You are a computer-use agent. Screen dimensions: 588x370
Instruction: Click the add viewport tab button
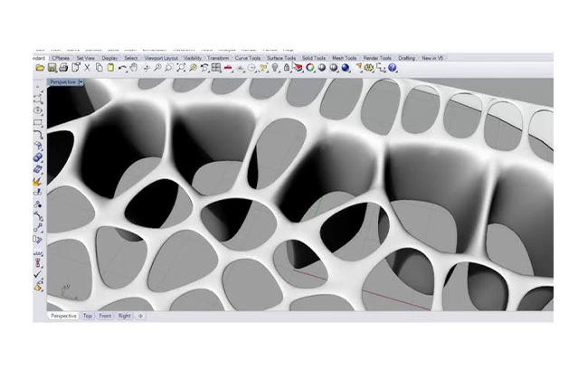click(x=140, y=316)
